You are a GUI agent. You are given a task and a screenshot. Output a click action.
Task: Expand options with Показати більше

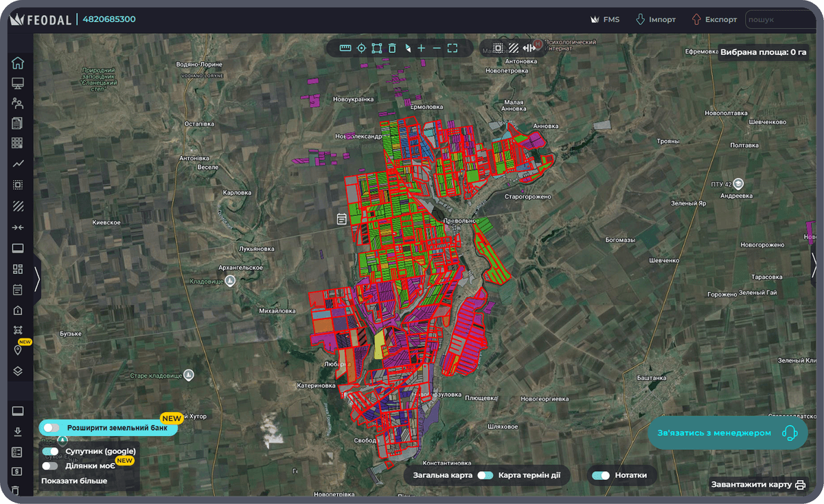(74, 481)
